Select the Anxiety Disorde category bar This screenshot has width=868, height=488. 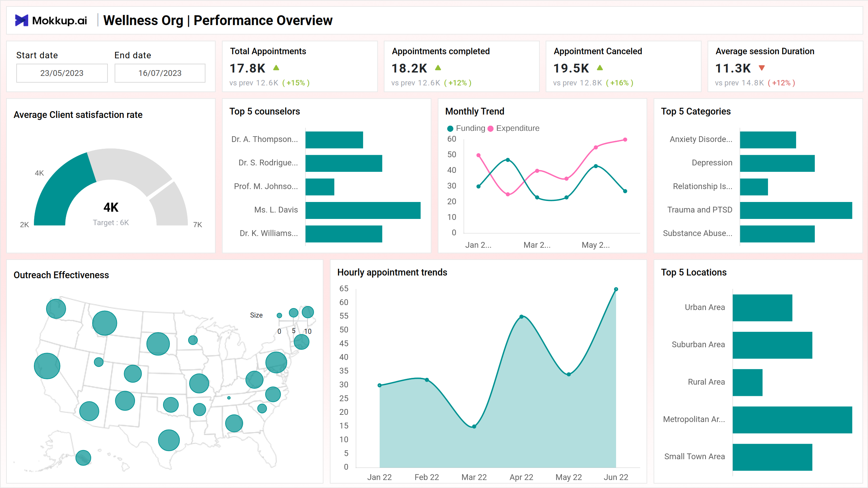[768, 140]
